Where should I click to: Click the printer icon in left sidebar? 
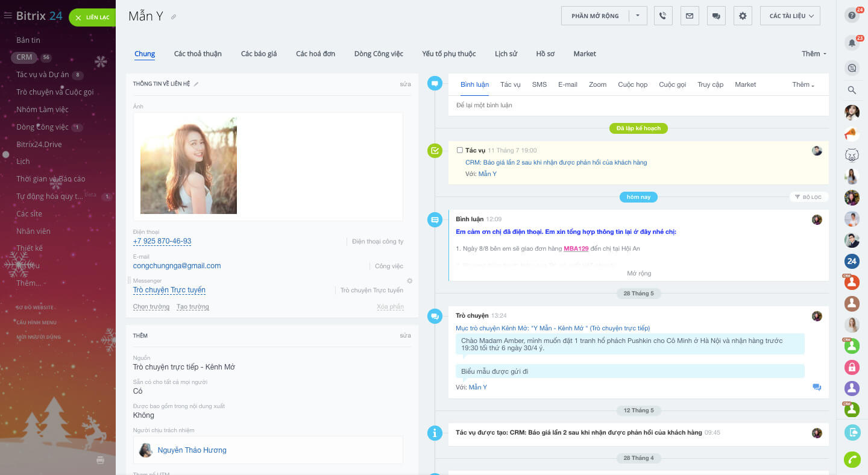coord(100,460)
